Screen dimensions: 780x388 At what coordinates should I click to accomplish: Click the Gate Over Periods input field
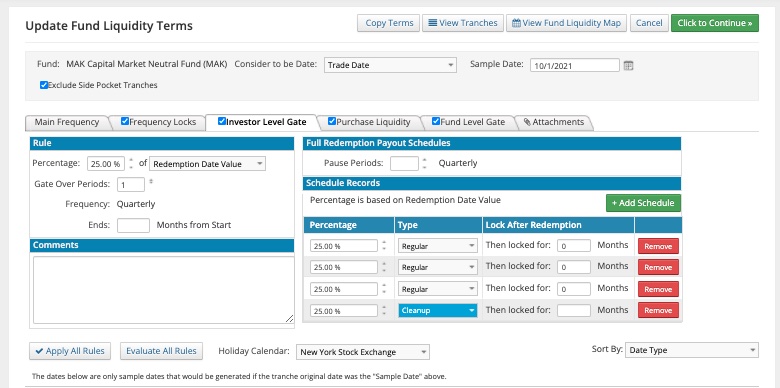[131, 185]
